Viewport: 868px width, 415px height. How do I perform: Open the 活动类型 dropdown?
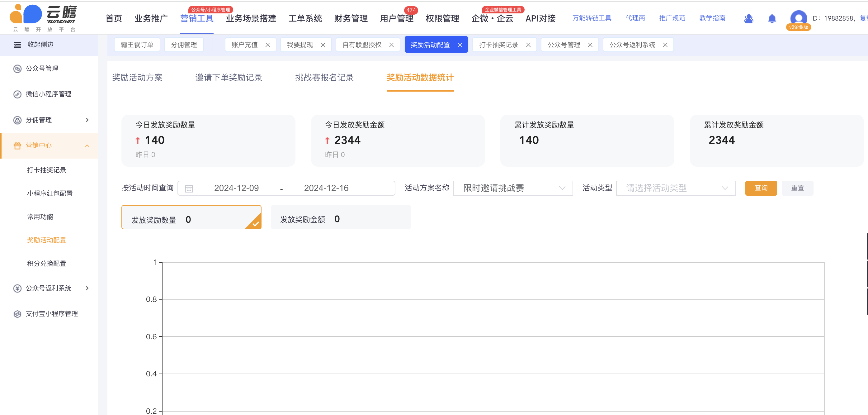[x=676, y=188]
